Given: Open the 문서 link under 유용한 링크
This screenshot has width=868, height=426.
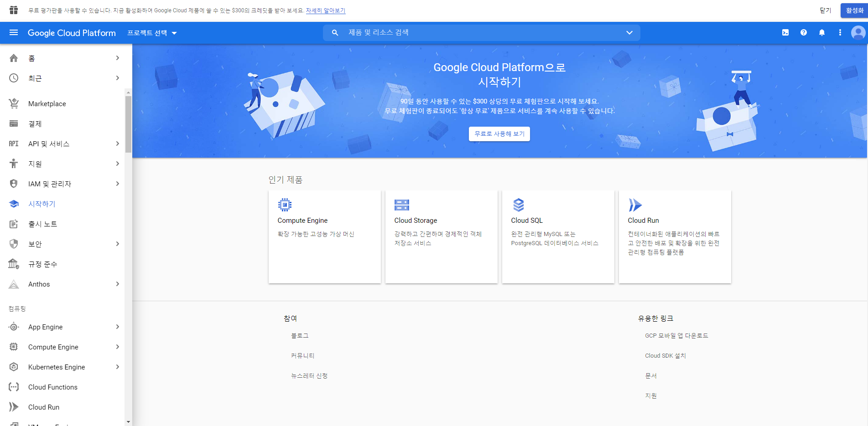Looking at the screenshot, I should (651, 376).
